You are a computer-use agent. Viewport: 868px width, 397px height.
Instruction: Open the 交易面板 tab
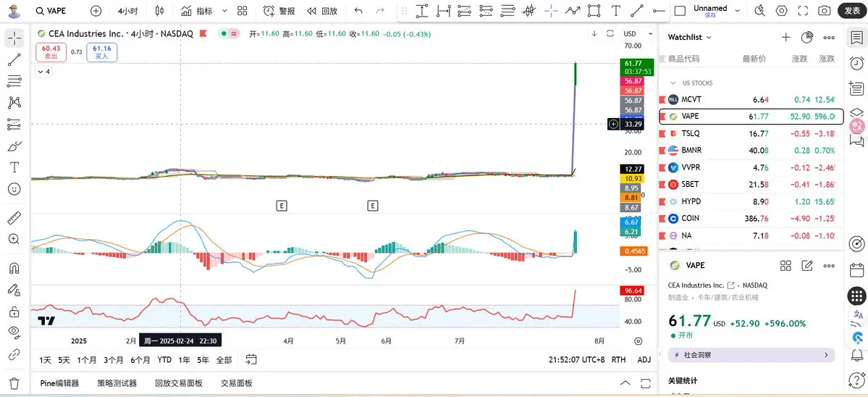coord(237,383)
